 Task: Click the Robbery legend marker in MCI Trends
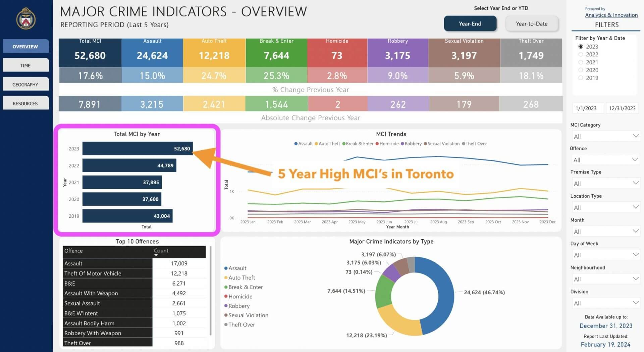click(402, 144)
